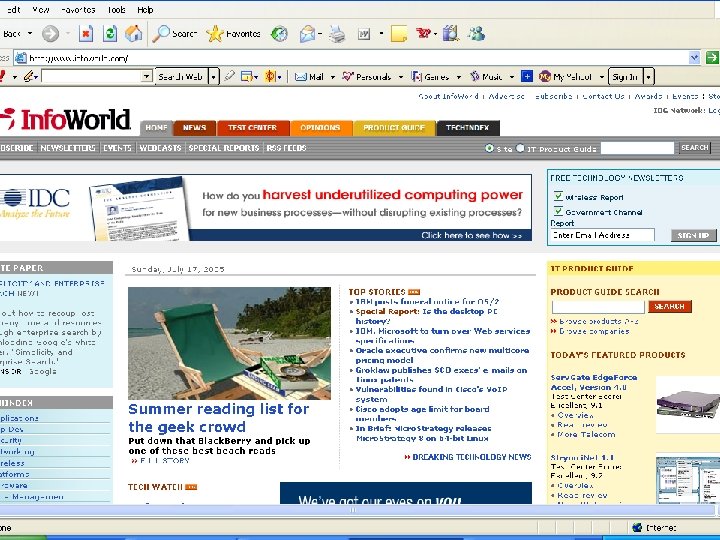Switch to the TEST CENTER tab
Viewport: 720px width, 540px height.
[x=253, y=128]
